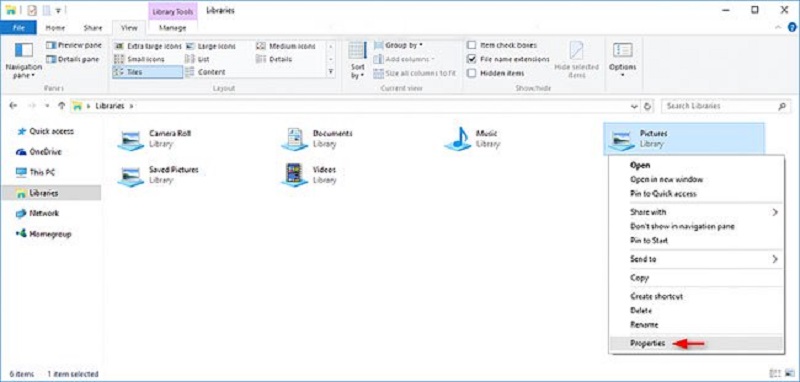
Task: Open folder Options
Action: pyautogui.click(x=622, y=60)
